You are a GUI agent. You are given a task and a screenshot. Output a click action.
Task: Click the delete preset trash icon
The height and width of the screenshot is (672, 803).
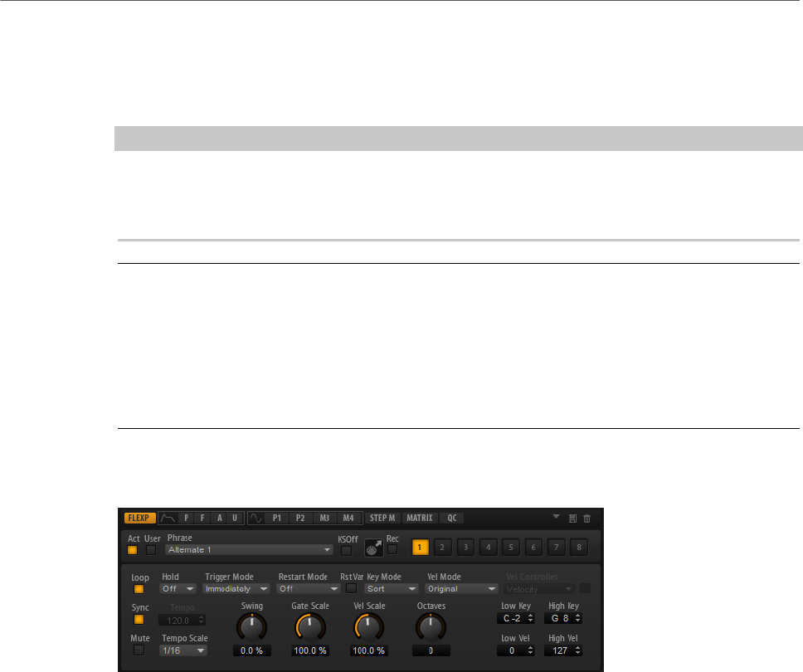tap(586, 519)
